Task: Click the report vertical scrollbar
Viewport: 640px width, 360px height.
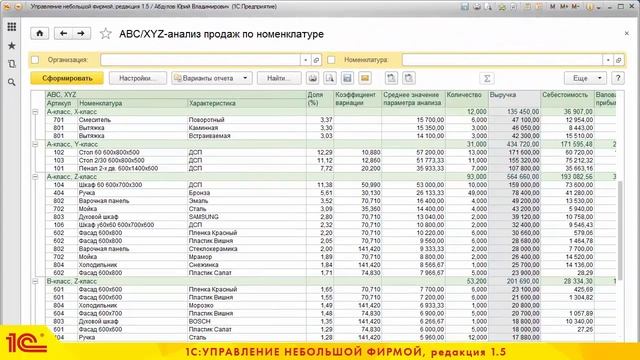Action: click(620, 231)
